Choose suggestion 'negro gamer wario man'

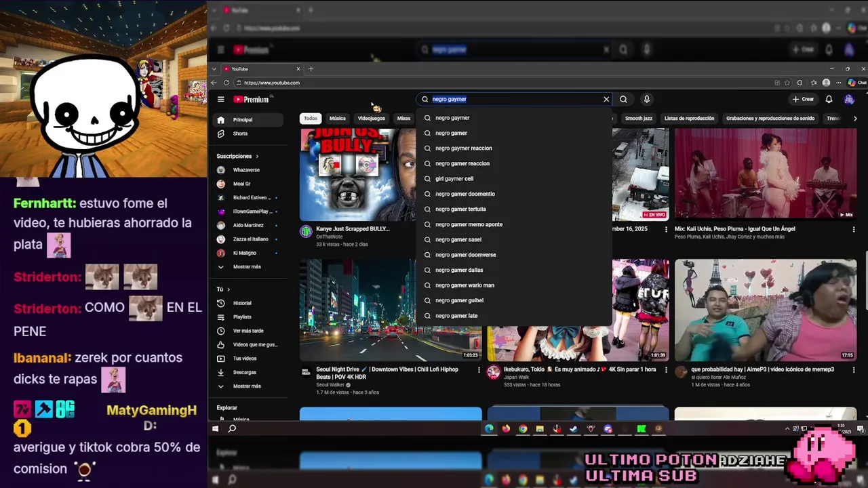click(x=514, y=285)
